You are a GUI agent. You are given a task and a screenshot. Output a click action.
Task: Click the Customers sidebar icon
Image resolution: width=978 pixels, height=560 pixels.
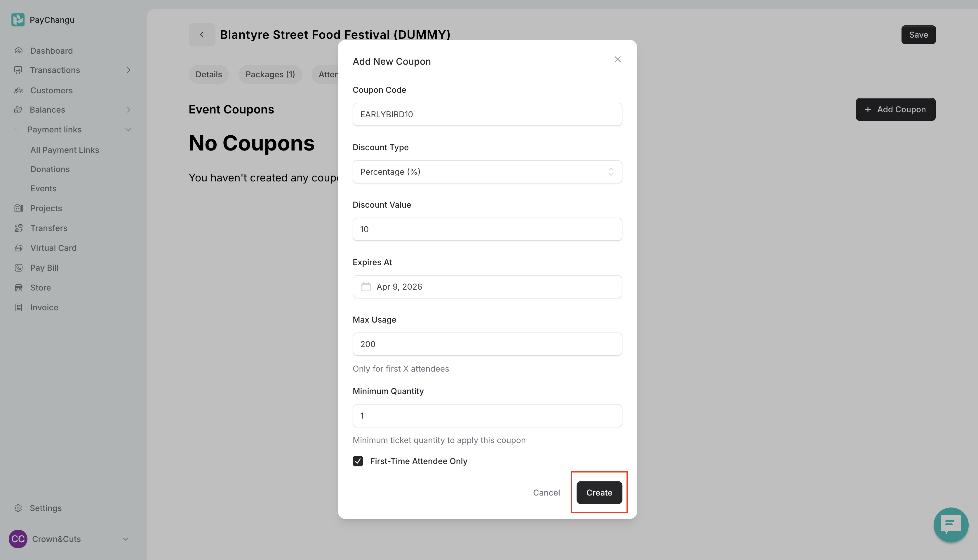[x=18, y=90]
